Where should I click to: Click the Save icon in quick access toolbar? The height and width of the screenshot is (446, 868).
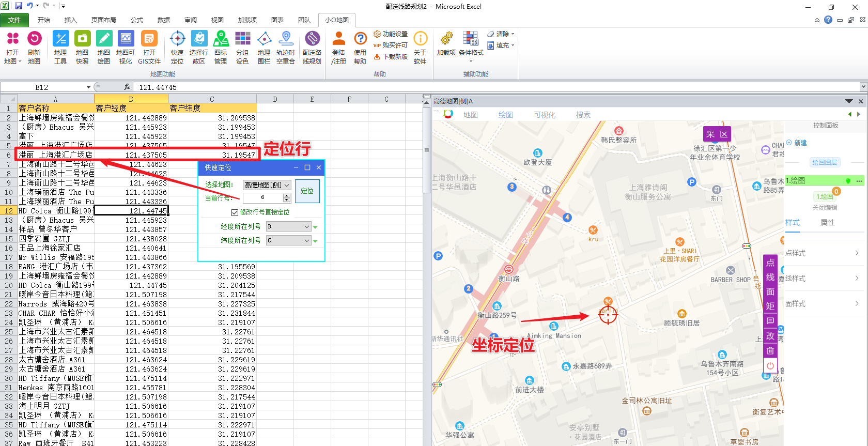point(19,6)
